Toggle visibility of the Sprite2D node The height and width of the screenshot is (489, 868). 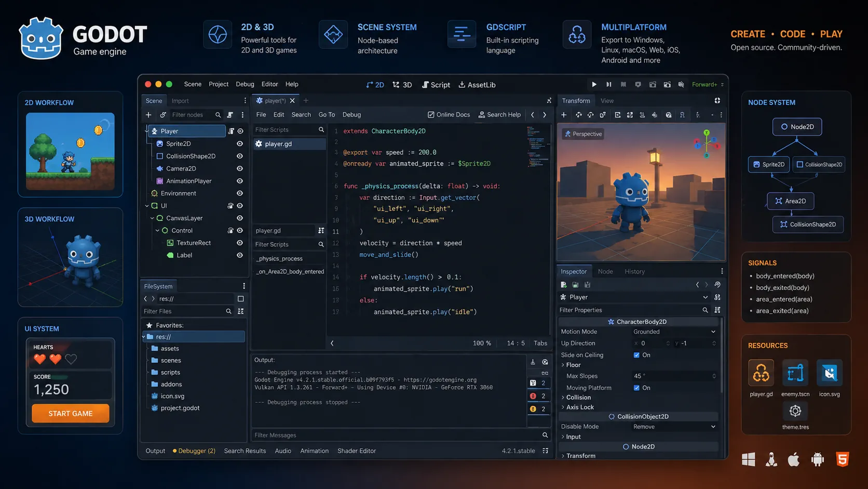[x=239, y=143]
